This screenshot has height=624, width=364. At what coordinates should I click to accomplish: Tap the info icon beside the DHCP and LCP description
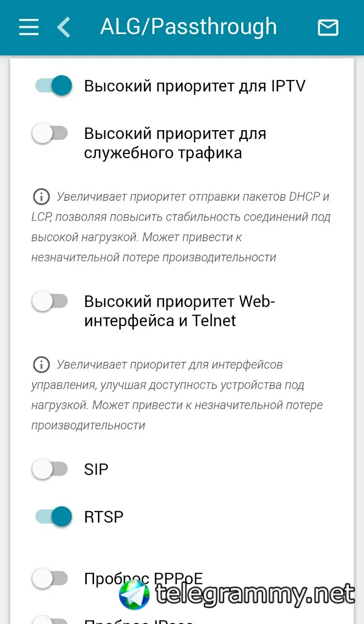point(41,196)
